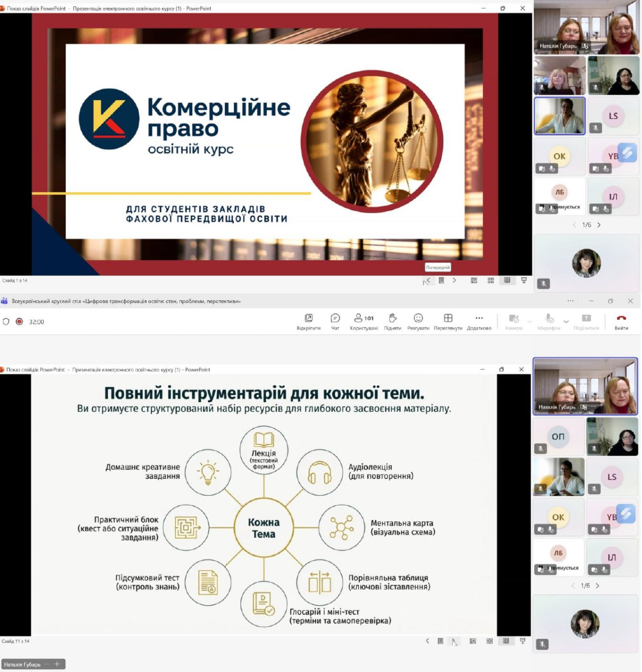Click the plus button beside Наталія Губарь tab

pos(57,664)
